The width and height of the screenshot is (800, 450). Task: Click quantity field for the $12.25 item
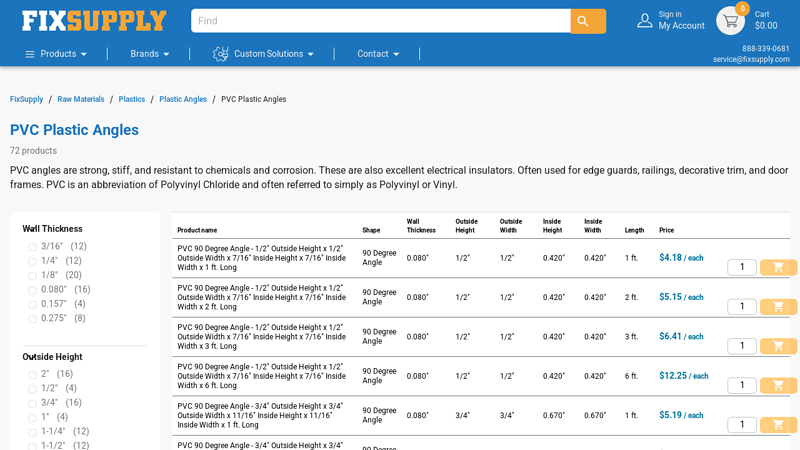tap(742, 385)
